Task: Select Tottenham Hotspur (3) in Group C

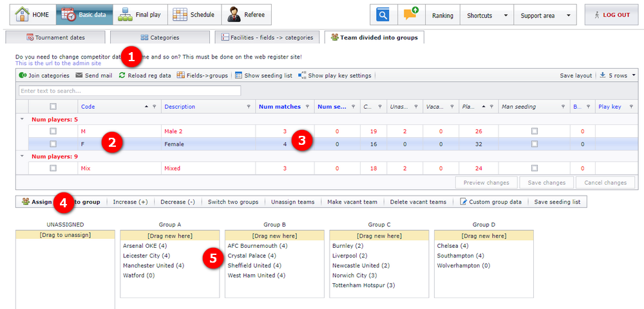Action: point(364,285)
